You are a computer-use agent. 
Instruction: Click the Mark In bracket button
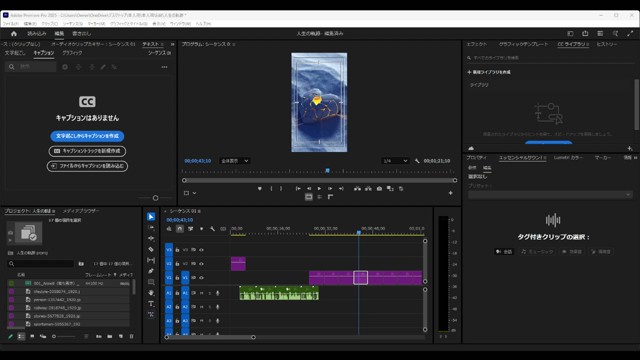tap(271, 189)
